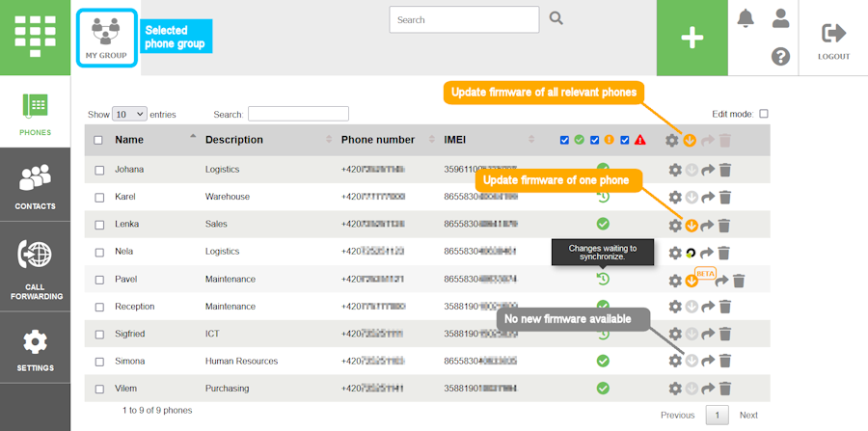Tick the checkbox for Pavel row
Image resolution: width=868 pixels, height=431 pixels.
pyautogui.click(x=98, y=280)
